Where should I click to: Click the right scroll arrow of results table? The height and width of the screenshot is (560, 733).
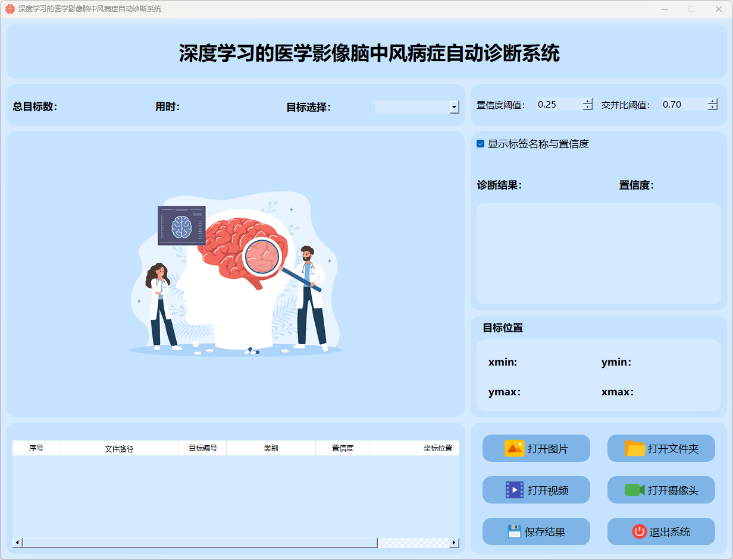[455, 543]
